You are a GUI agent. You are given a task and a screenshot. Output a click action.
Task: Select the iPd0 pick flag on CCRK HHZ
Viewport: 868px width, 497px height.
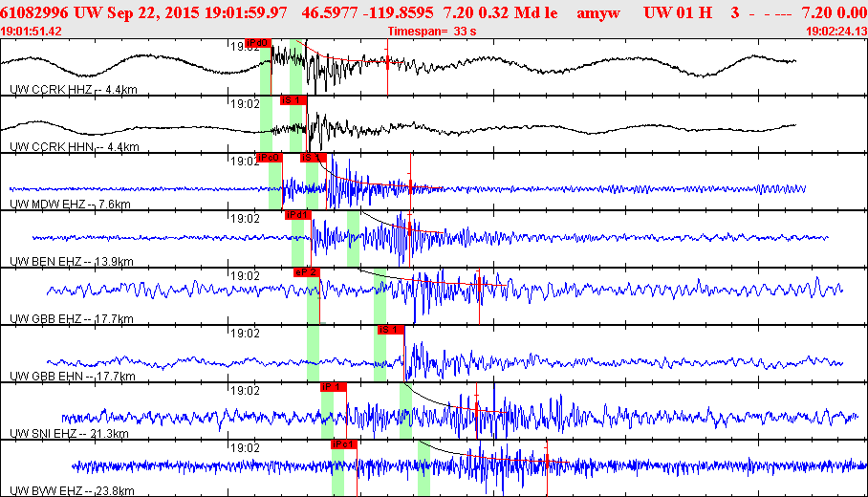coord(258,43)
